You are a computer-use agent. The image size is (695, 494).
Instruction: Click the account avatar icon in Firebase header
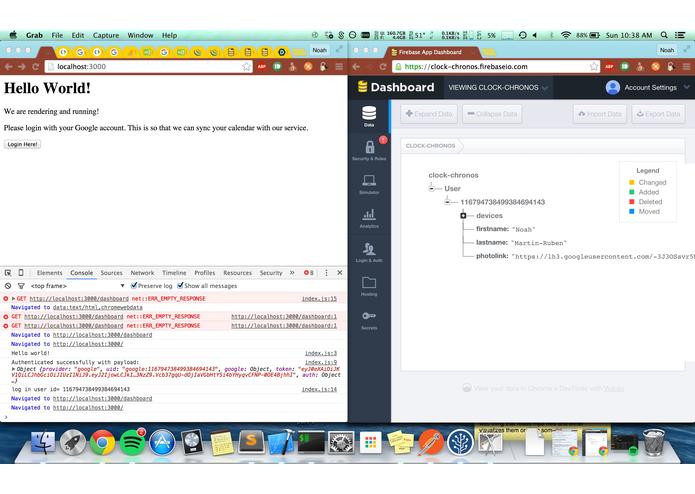click(x=613, y=87)
